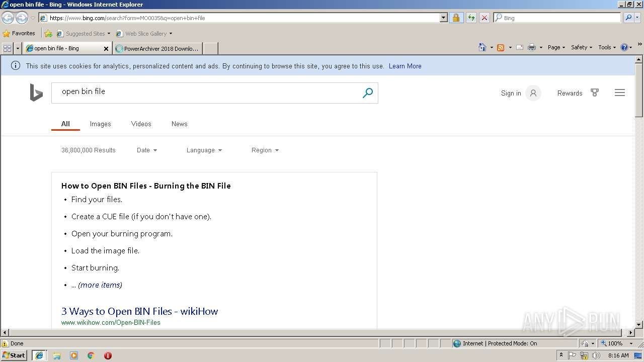
Task: Close the 'open bin file - Bing' tab
Action: [x=106, y=49]
